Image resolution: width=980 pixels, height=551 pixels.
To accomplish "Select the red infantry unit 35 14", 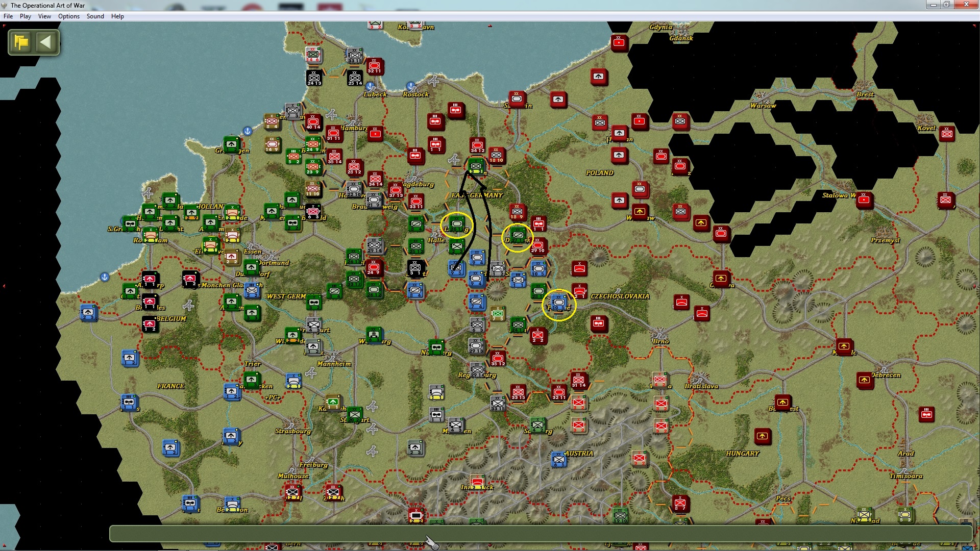I will coord(334,157).
